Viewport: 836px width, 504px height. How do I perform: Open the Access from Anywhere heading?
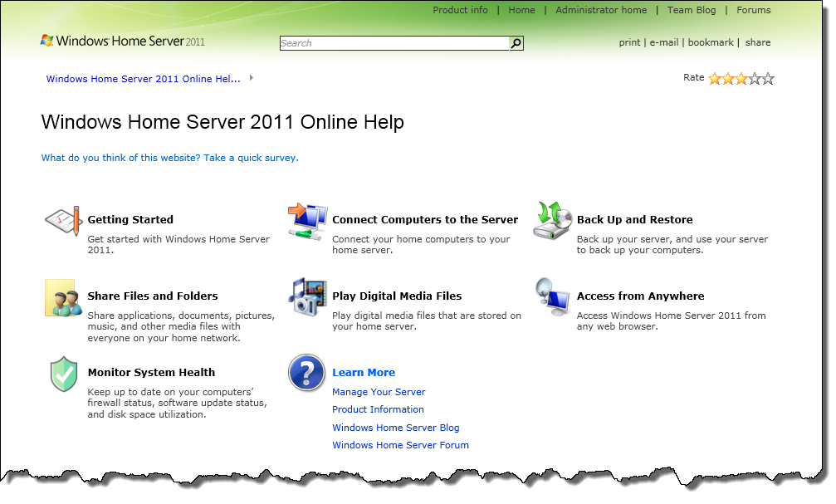coord(640,296)
